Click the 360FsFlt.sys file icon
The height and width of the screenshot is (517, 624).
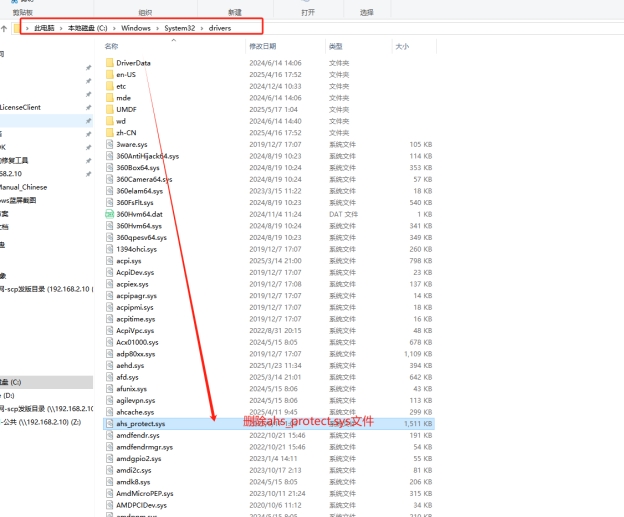pyautogui.click(x=110, y=202)
